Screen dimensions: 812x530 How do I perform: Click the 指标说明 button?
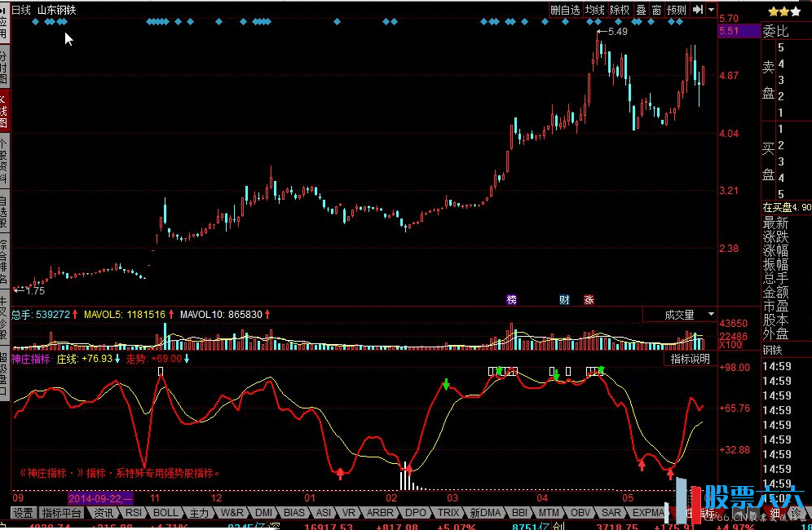click(x=690, y=358)
